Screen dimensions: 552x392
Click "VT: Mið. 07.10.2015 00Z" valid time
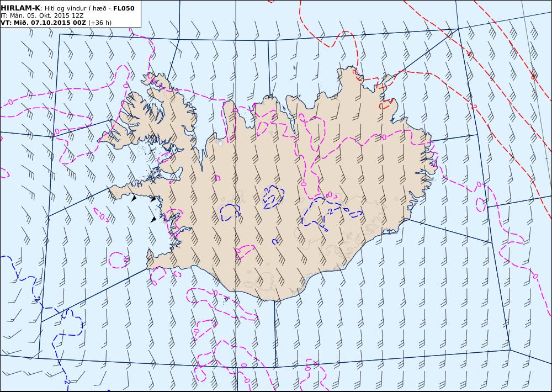(x=43, y=23)
